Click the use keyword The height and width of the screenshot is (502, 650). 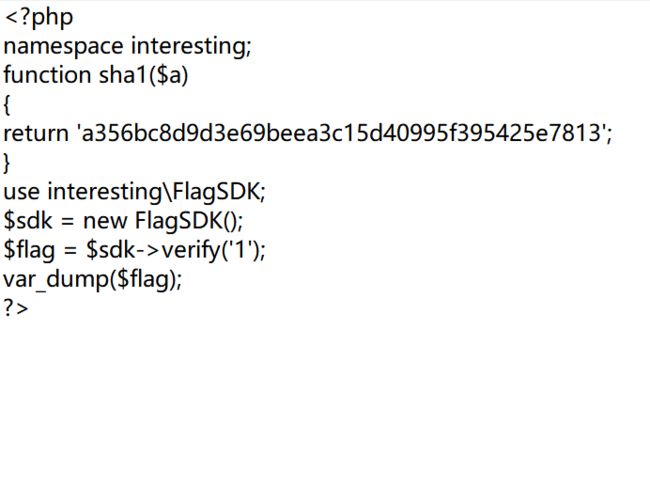click(x=22, y=192)
